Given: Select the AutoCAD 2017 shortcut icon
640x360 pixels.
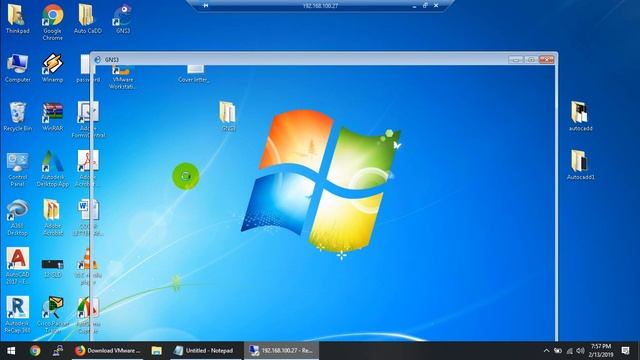Looking at the screenshot, I should (18, 266).
